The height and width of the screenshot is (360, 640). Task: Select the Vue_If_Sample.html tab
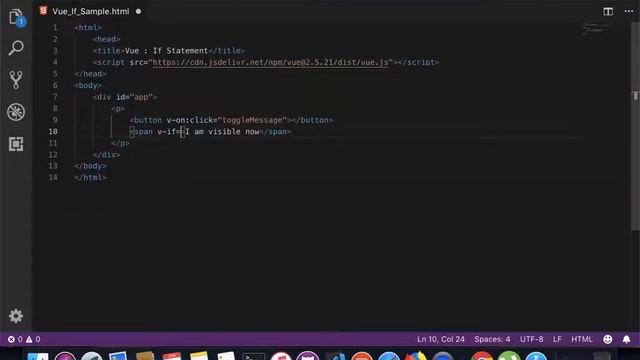coord(91,11)
